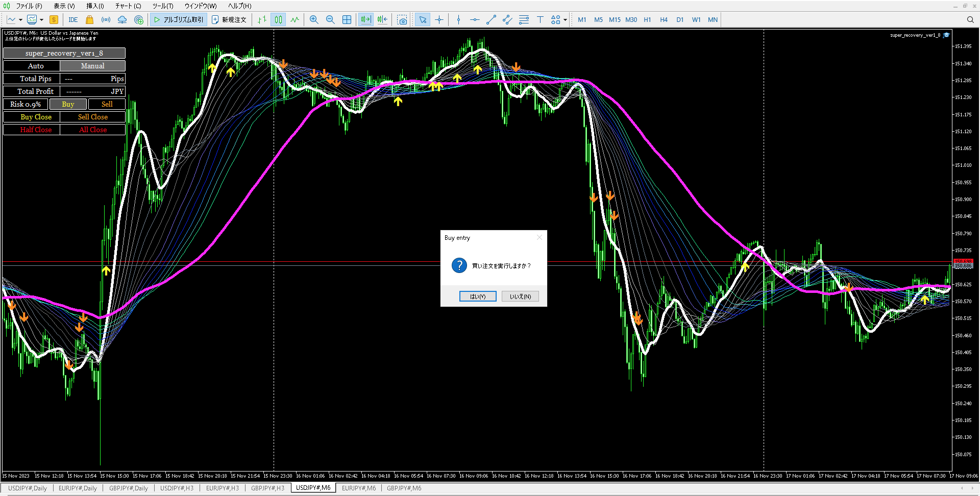Screen dimensions: 980x496
Task: Confirm buy order with はい(Y)
Action: coord(478,296)
